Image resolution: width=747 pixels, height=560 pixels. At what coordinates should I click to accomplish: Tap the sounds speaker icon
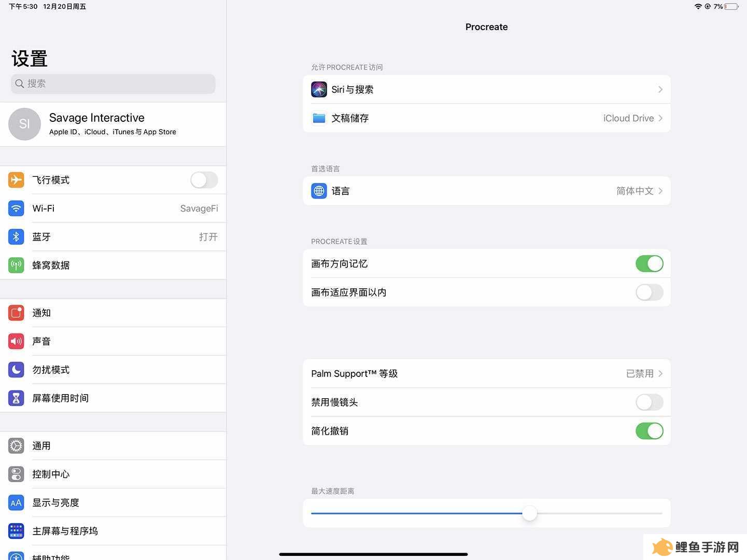coord(16,341)
